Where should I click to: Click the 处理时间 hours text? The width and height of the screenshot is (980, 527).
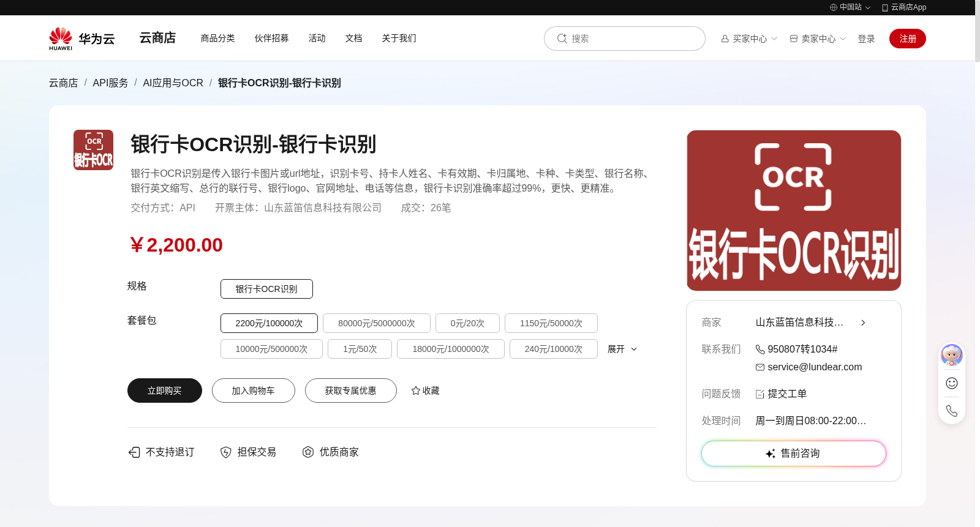click(810, 421)
